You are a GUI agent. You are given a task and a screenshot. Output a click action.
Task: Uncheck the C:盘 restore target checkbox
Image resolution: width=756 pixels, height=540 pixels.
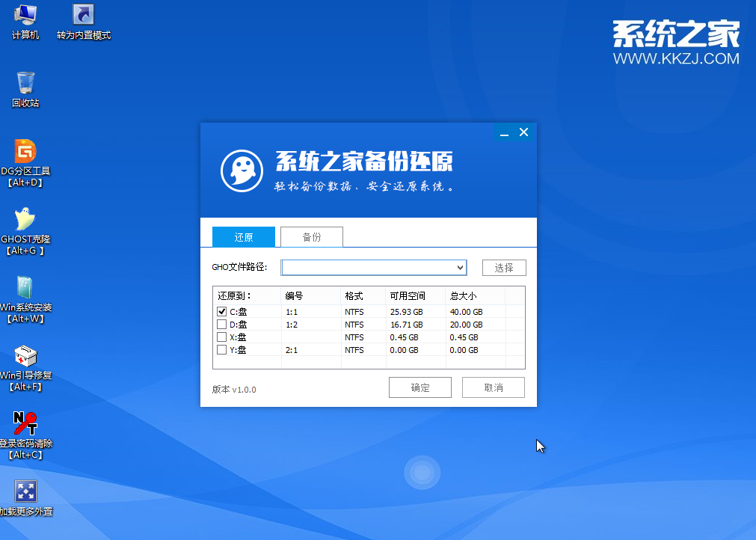click(221, 312)
